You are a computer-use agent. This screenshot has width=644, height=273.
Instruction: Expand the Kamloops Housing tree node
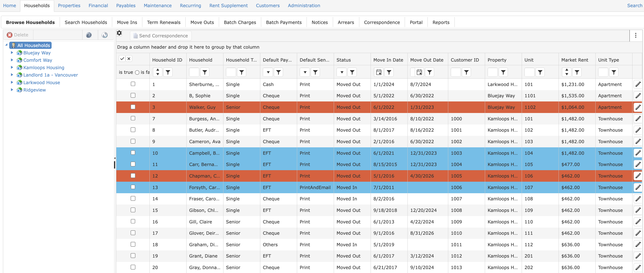click(12, 68)
